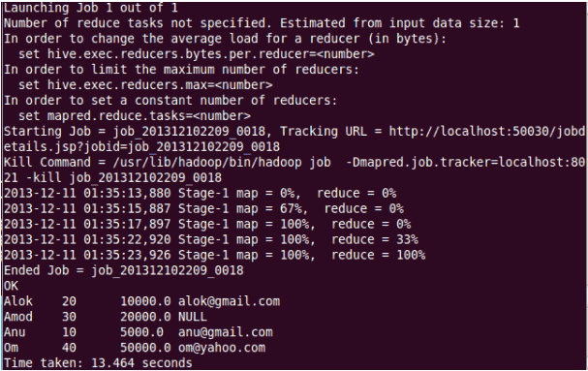Click the 'Ended Job' line
Image resolution: width=588 pixels, height=371 pixels.
coord(124,270)
